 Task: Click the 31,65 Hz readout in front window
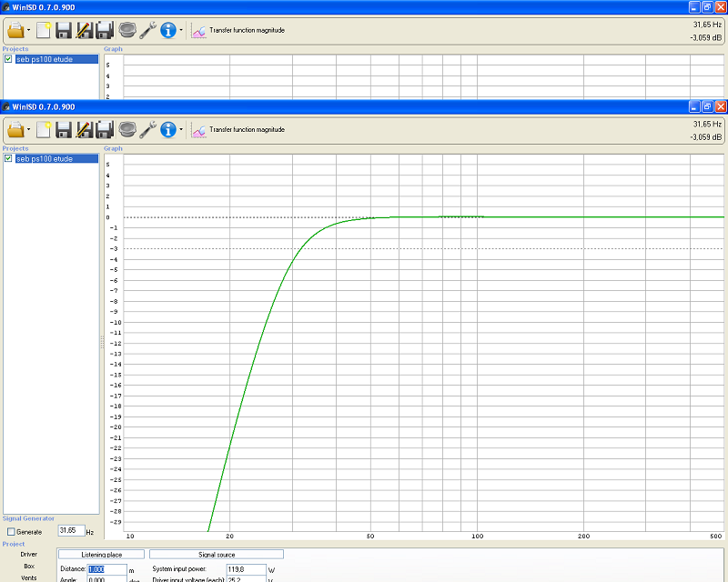(x=708, y=125)
